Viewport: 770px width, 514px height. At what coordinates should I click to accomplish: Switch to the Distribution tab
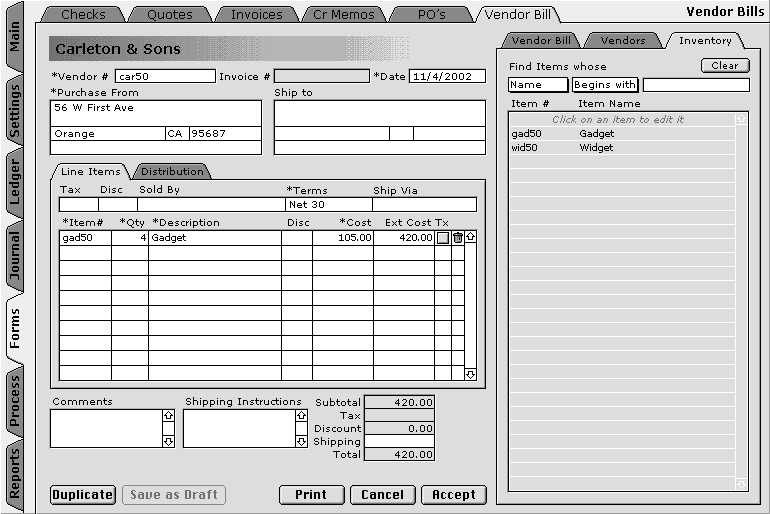[x=172, y=171]
